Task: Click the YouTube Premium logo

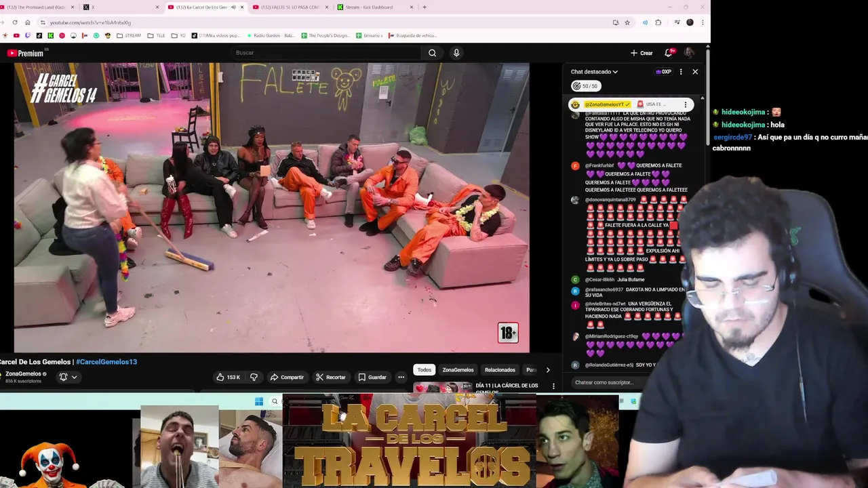Action: pyautogui.click(x=26, y=53)
